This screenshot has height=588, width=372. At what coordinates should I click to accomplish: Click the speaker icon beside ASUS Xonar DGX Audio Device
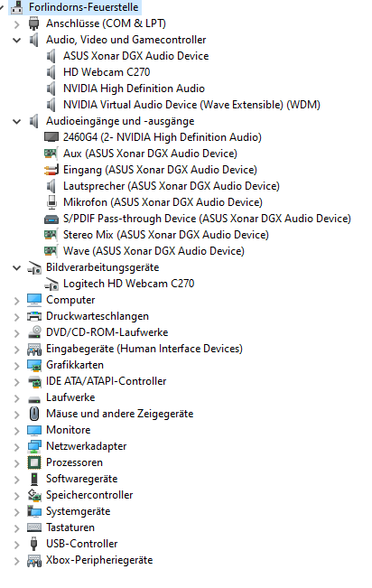51,56
